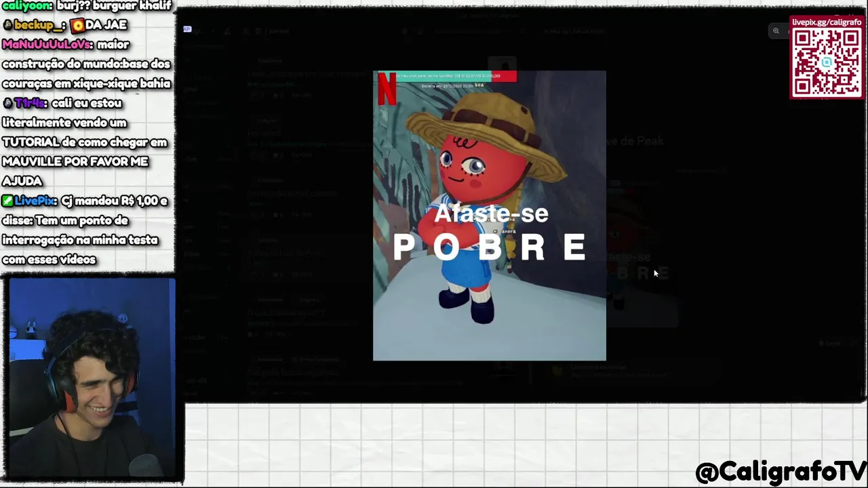Click the T1r4s username in chat
Screen dimensions: 868x488
coord(30,104)
